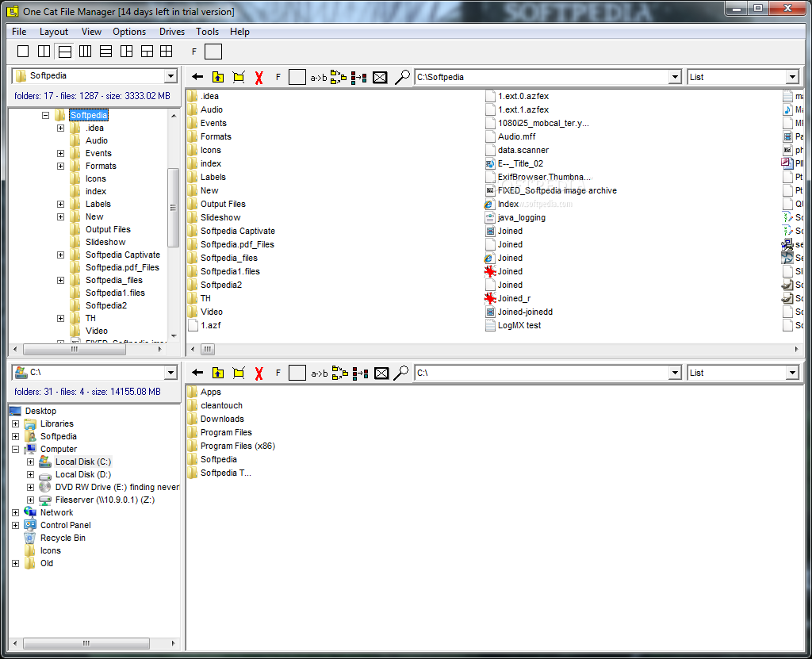This screenshot has width=812, height=659.
Task: Click the F filter box in the main layout toolbar
Action: click(x=213, y=52)
